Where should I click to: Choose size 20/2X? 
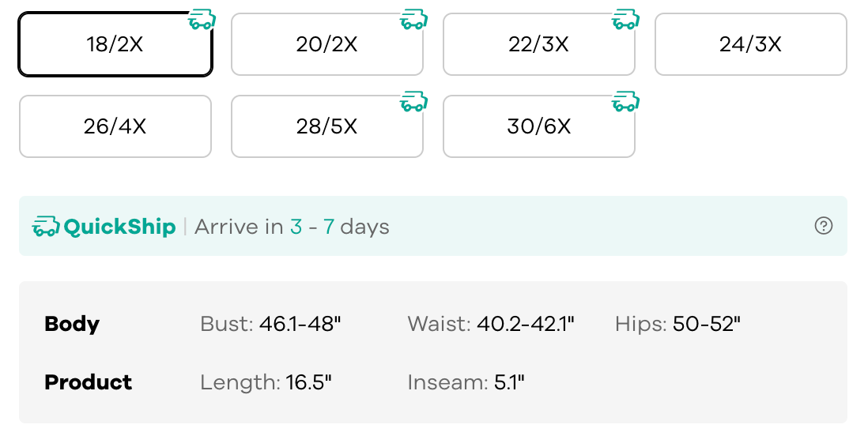point(326,44)
